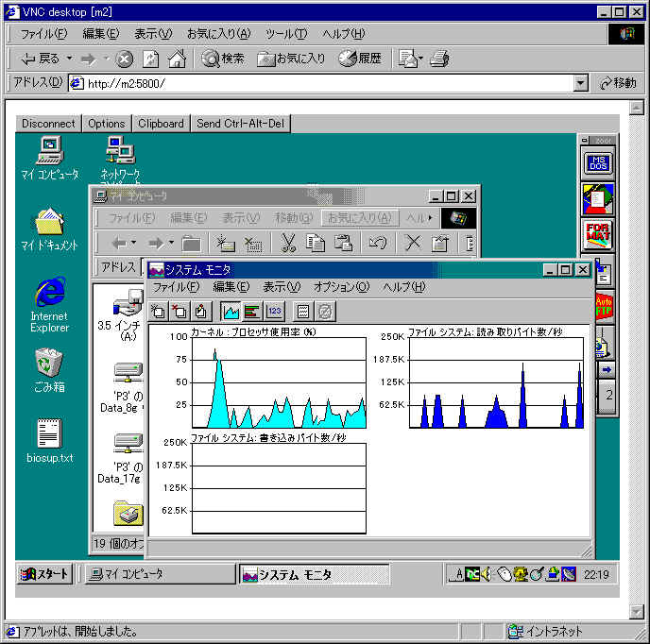Click the Print icon in browser toolbar
The width and height of the screenshot is (650, 644).
point(440,59)
